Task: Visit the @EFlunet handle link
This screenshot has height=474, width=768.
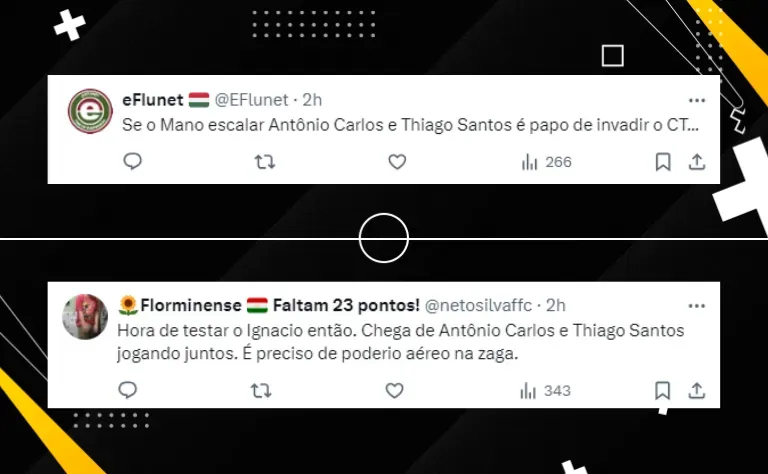Action: 252,100
